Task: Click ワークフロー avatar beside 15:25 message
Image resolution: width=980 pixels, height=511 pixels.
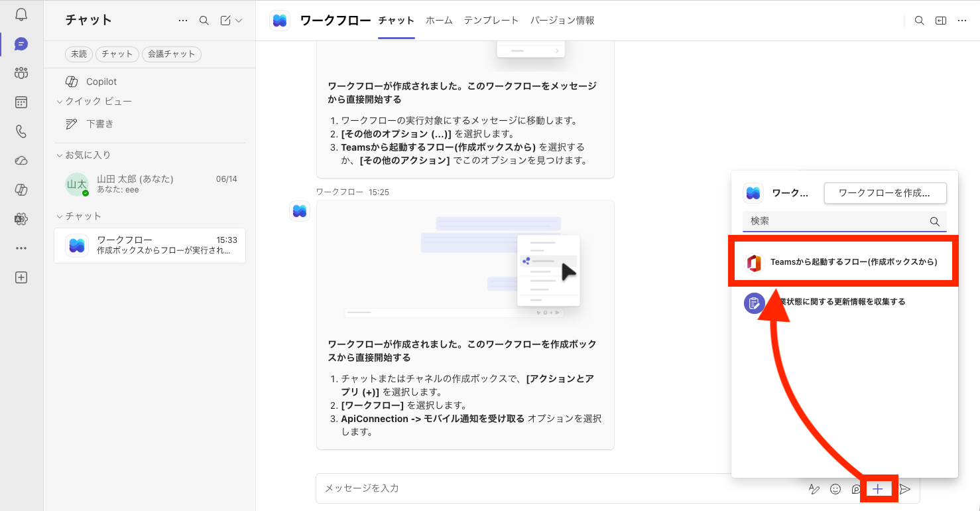Action: 300,211
